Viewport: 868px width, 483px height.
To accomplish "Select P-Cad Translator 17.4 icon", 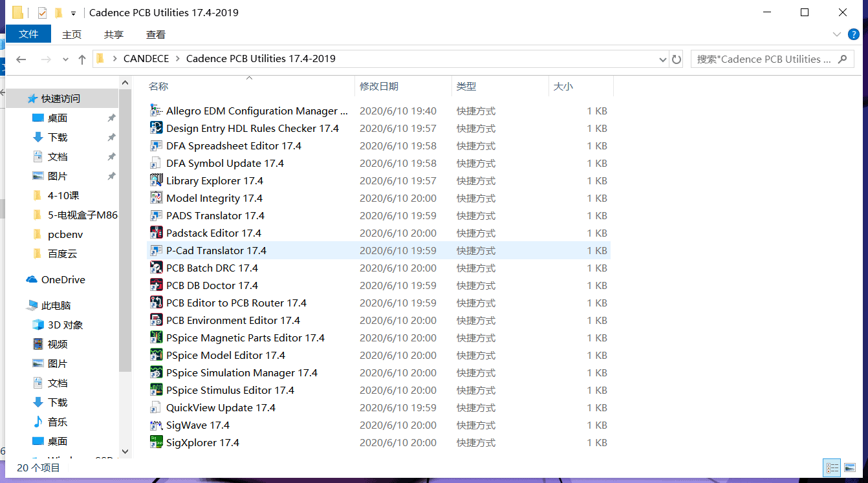I will click(x=156, y=250).
